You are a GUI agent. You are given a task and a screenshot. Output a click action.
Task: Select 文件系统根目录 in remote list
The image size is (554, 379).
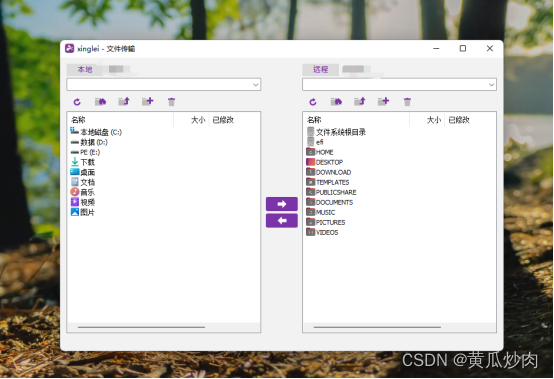click(x=336, y=132)
